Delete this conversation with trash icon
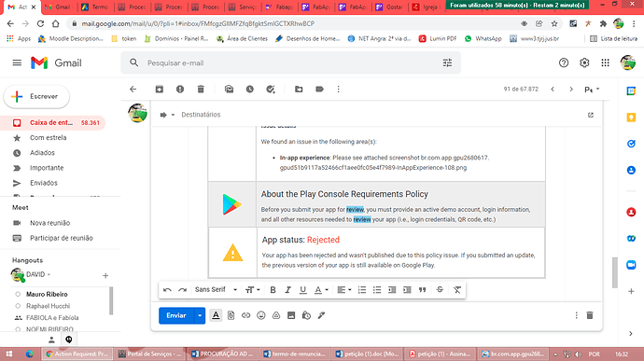The height and width of the screenshot is (361, 644). (x=201, y=90)
